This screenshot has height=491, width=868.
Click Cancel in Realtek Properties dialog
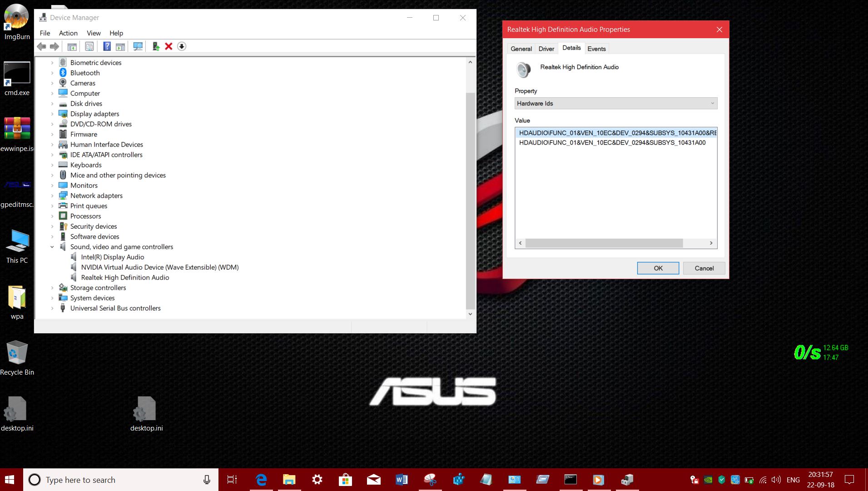(704, 268)
